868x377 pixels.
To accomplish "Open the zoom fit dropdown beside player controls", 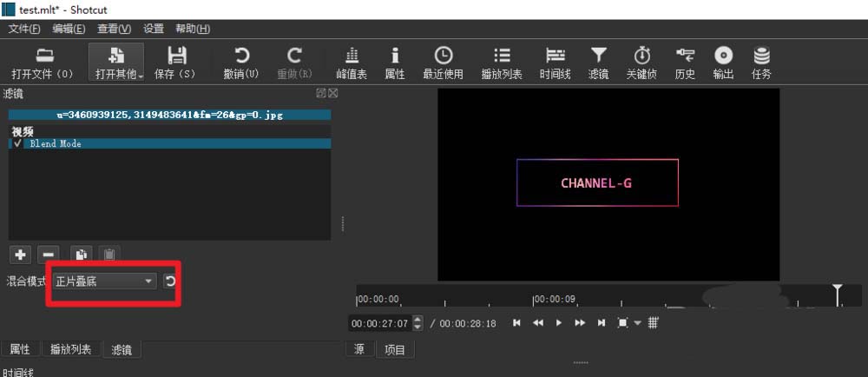I will [x=637, y=323].
